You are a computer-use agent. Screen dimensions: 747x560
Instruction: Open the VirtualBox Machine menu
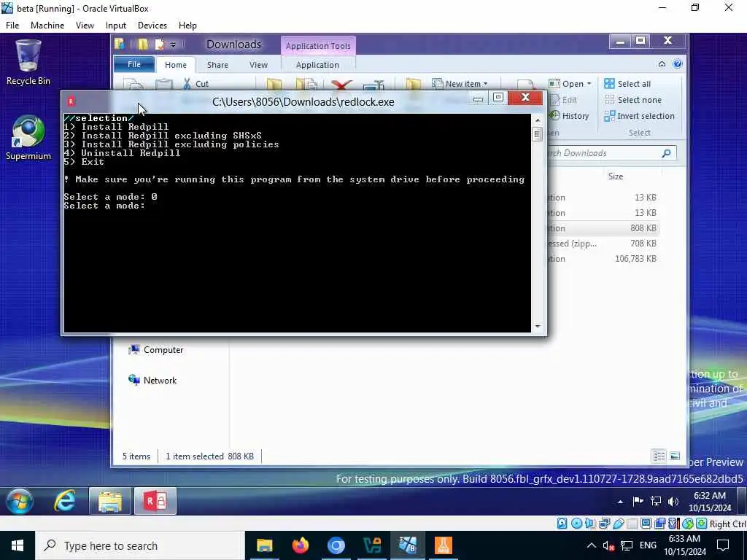[x=47, y=26]
